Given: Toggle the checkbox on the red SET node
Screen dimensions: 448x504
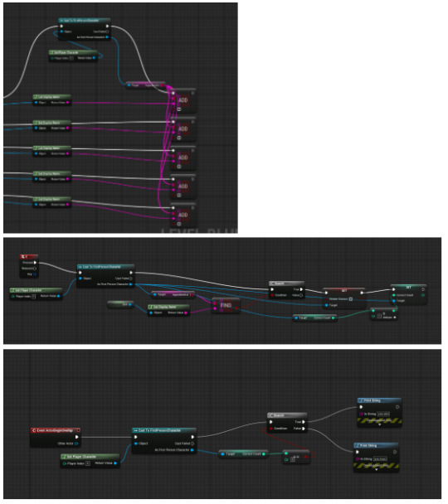Looking at the screenshot, I should click(x=351, y=299).
